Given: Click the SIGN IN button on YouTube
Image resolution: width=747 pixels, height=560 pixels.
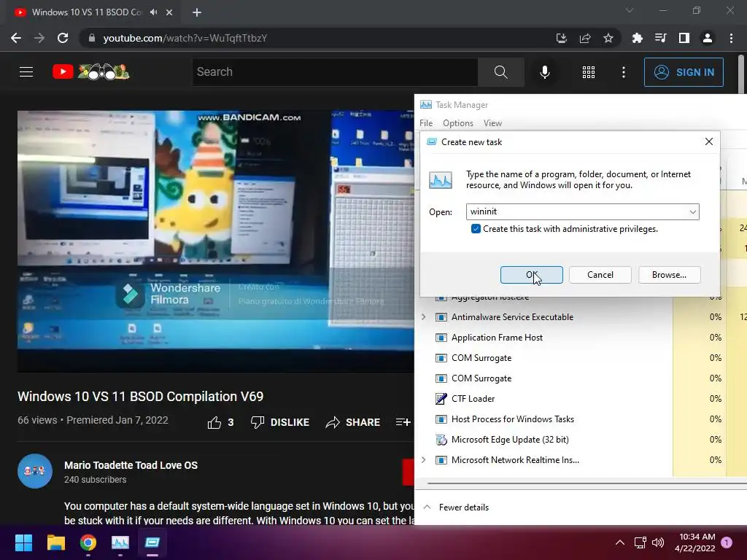Looking at the screenshot, I should pyautogui.click(x=684, y=72).
